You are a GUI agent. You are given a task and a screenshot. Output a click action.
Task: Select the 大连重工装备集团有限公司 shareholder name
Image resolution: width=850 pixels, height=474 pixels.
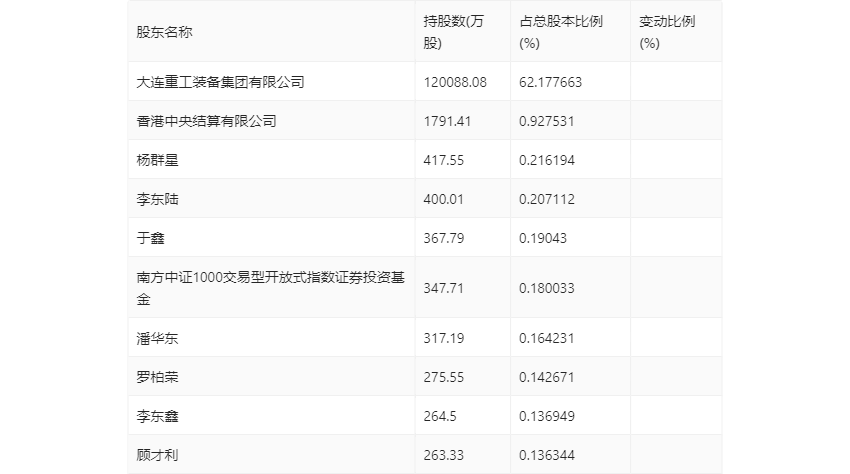(x=220, y=82)
